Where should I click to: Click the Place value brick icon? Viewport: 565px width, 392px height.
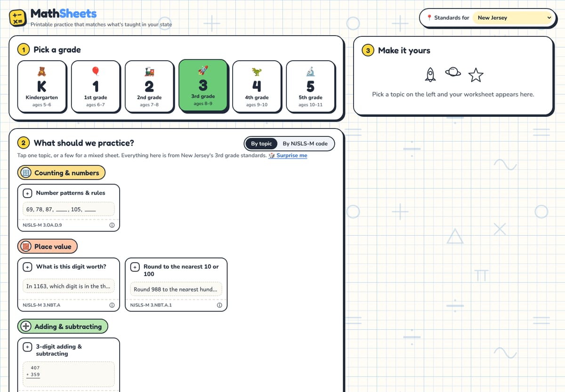[26, 247]
